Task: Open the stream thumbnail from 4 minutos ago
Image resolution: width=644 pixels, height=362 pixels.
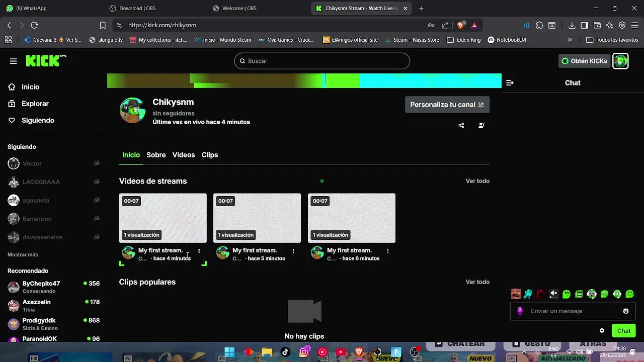Action: point(163,218)
